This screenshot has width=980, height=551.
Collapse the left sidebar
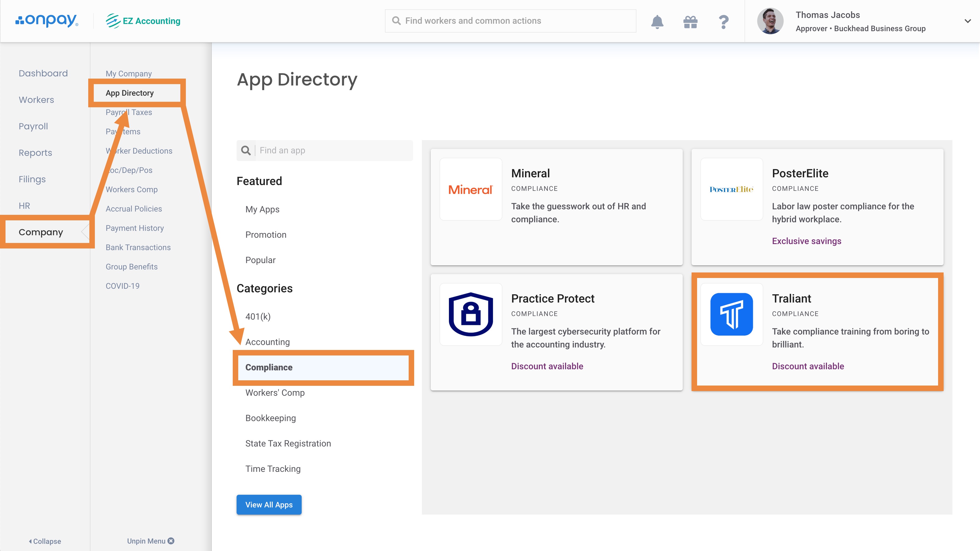click(x=45, y=541)
